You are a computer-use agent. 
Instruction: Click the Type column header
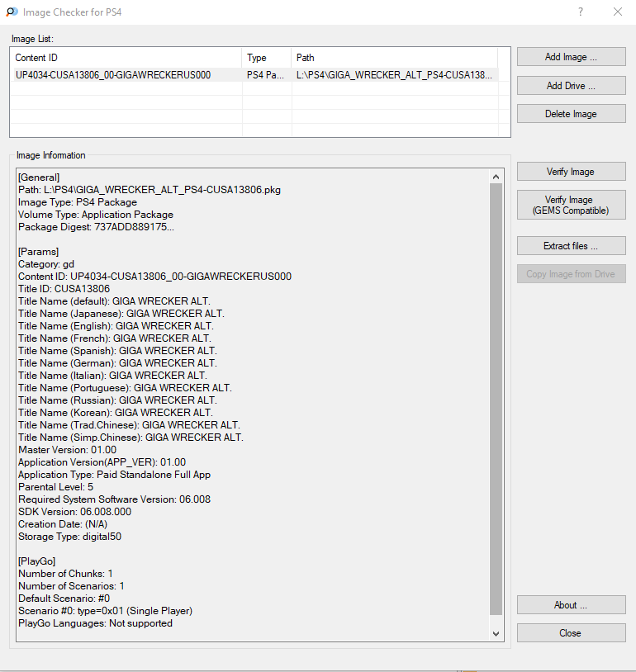(266, 58)
